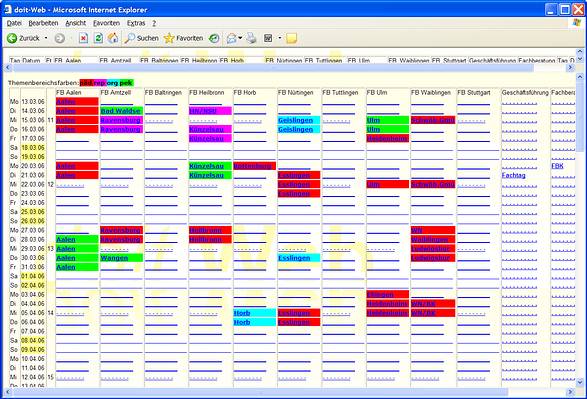Go to the Home page icon
The height and width of the screenshot is (399, 587).
113,38
